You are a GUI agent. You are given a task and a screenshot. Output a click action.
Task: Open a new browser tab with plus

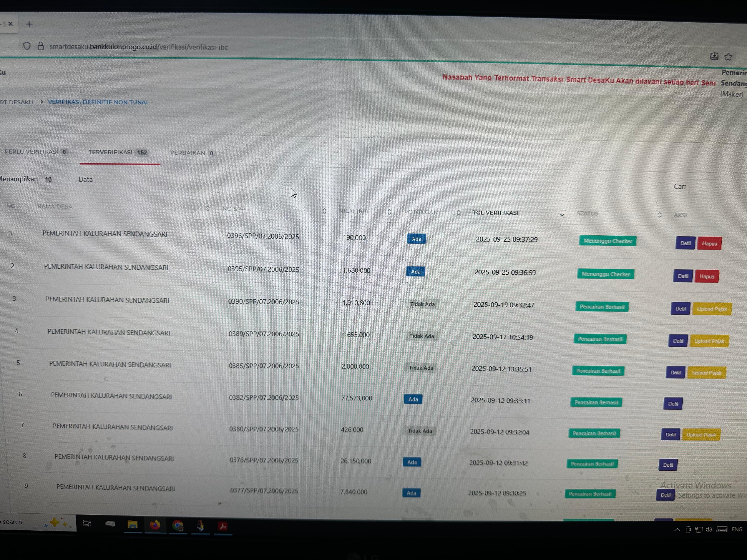pyautogui.click(x=29, y=24)
